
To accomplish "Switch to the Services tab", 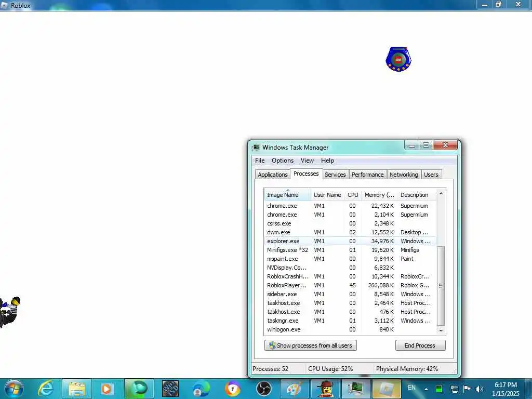I will [335, 175].
